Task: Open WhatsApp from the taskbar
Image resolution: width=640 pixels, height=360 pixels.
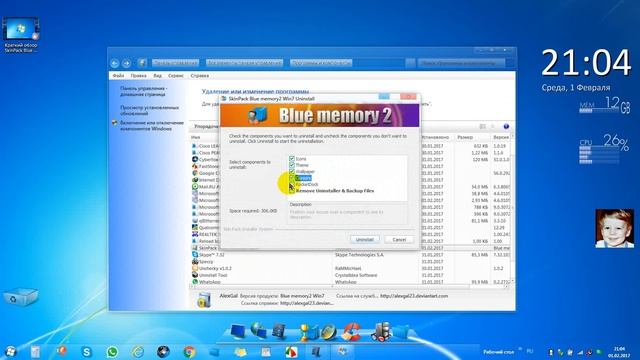Action: point(112,351)
